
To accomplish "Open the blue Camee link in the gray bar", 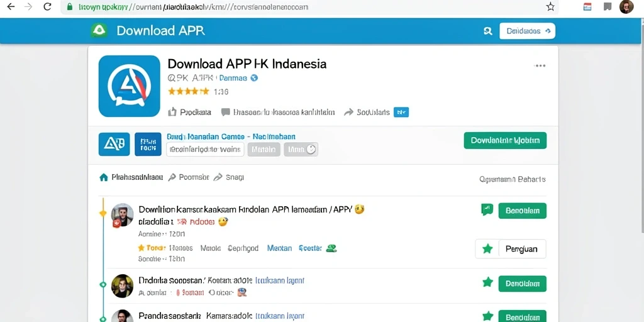I will click(231, 136).
